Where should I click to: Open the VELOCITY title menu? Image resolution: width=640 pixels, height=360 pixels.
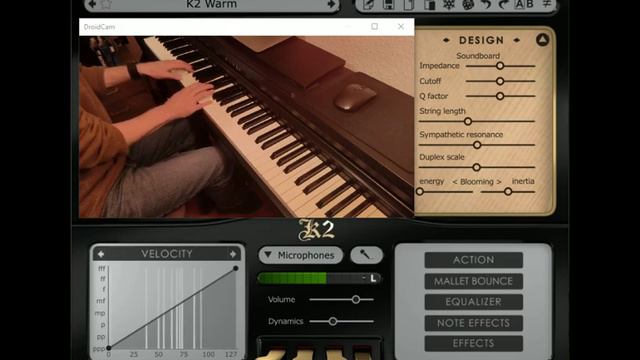(x=167, y=254)
